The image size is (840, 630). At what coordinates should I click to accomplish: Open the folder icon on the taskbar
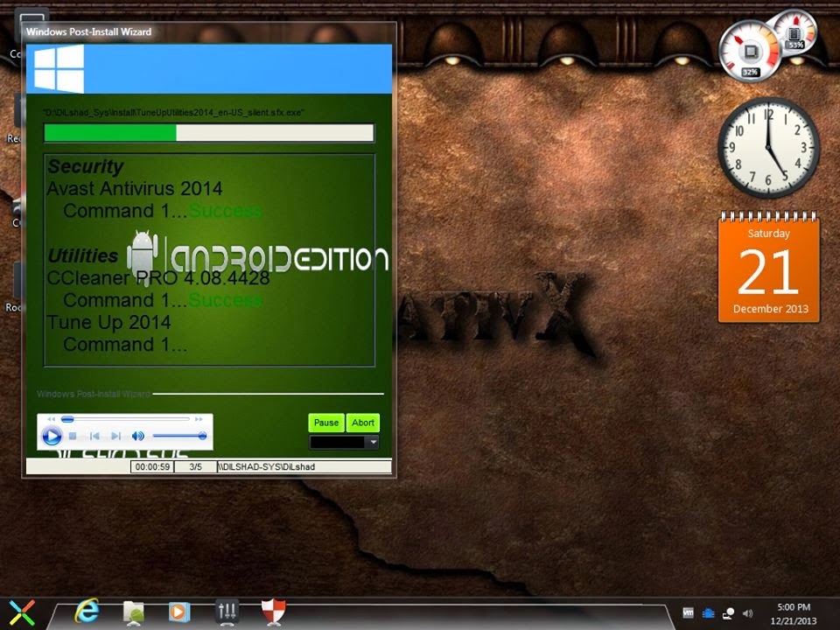133,612
